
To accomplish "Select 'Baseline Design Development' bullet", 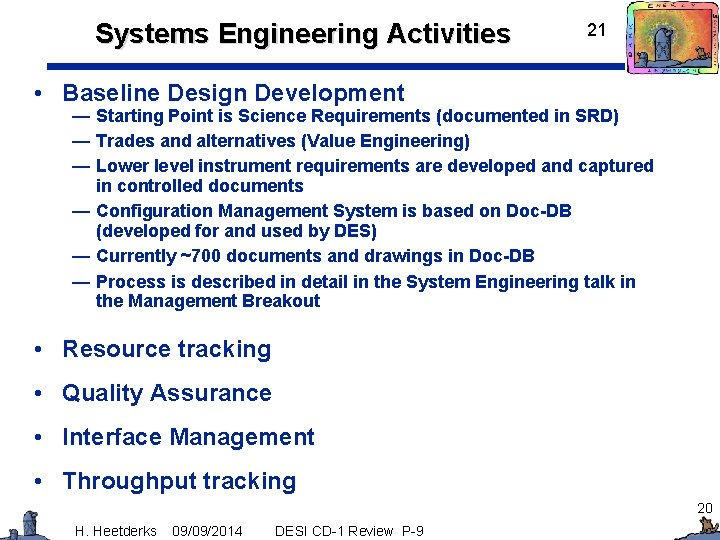I will pos(233,93).
